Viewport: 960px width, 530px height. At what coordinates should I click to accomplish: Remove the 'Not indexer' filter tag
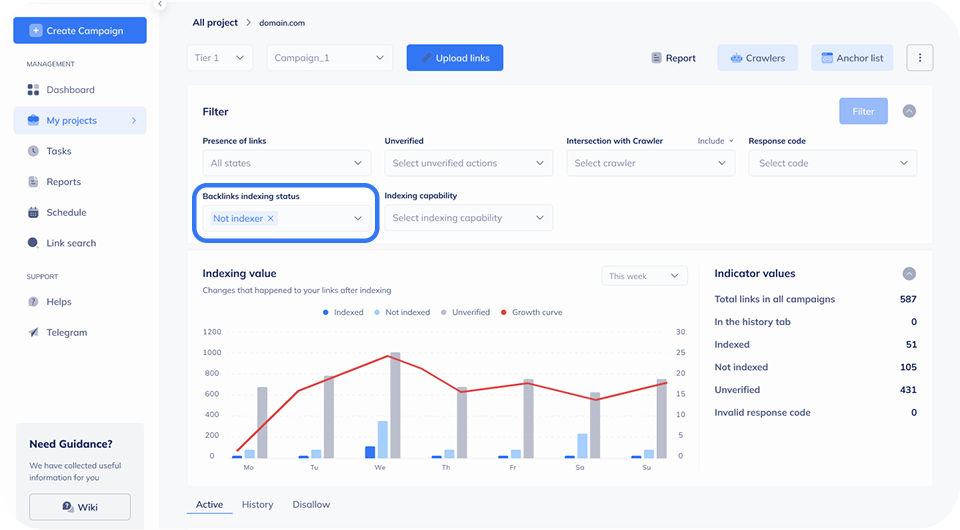271,218
